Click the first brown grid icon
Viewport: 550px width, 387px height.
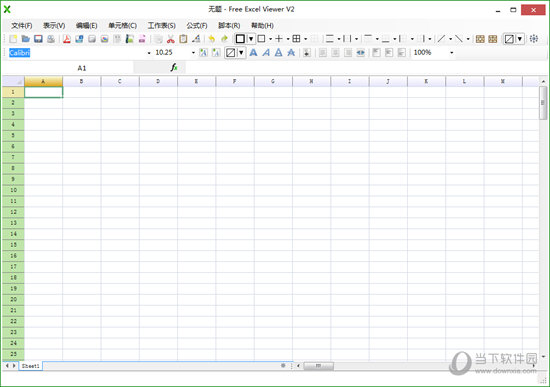click(x=480, y=39)
